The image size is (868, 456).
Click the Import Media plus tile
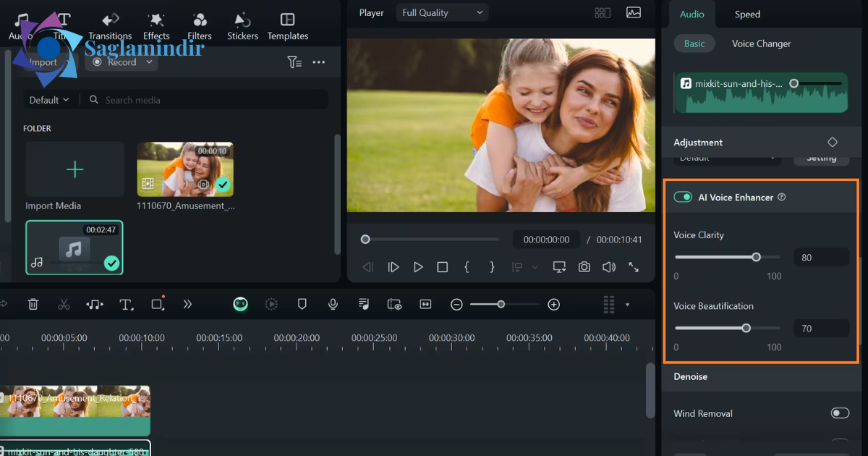pos(75,169)
